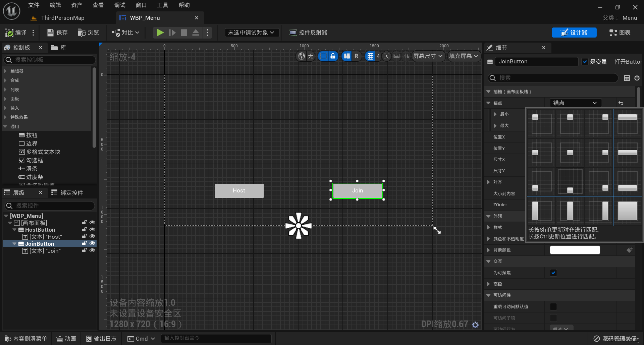
Task: Switch to Designer (设计器) mode
Action: [x=574, y=33]
